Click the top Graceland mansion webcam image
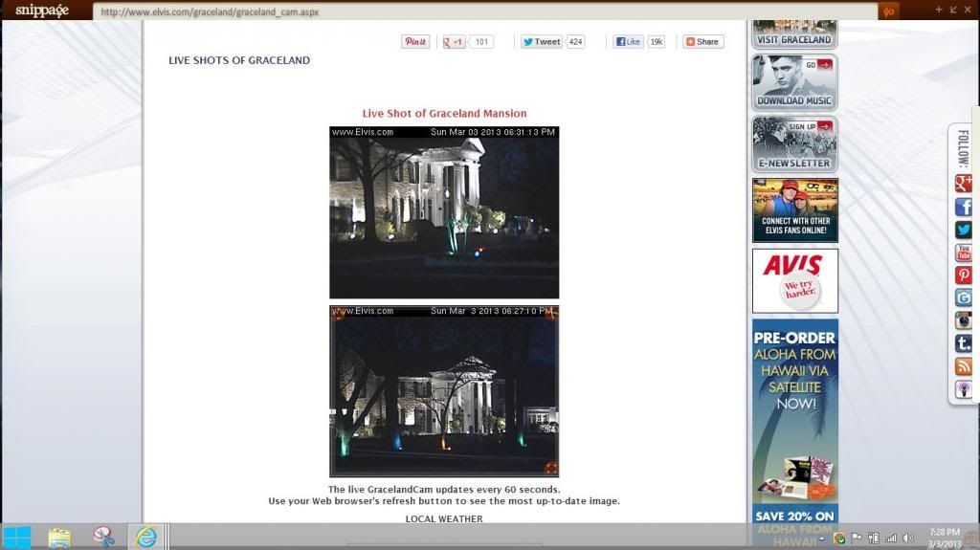 pyautogui.click(x=444, y=212)
